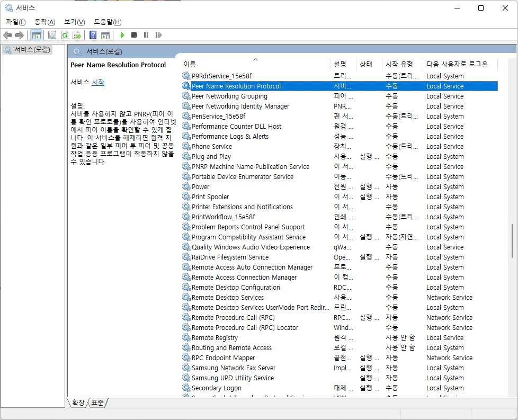518x420 pixels.
Task: Click the Stop Service square icon
Action: pyautogui.click(x=134, y=35)
